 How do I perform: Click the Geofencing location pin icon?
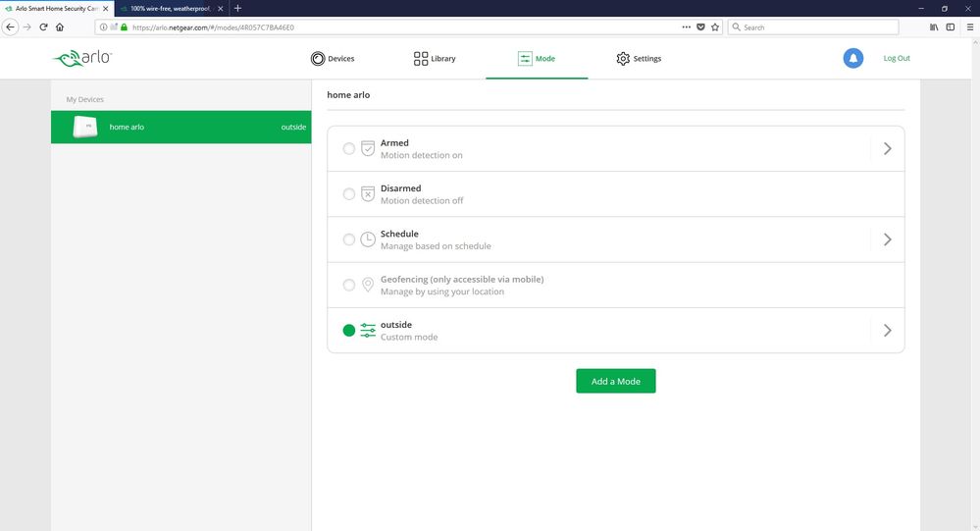coord(368,286)
